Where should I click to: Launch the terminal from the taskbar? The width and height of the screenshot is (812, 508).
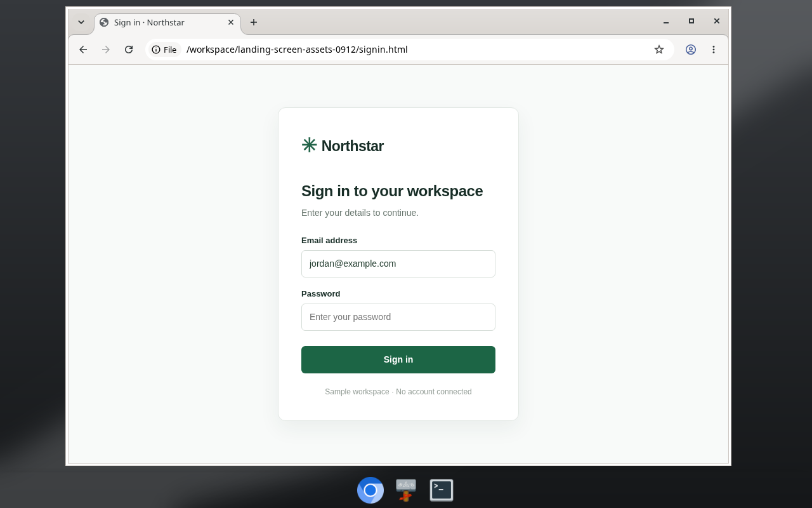click(x=442, y=490)
